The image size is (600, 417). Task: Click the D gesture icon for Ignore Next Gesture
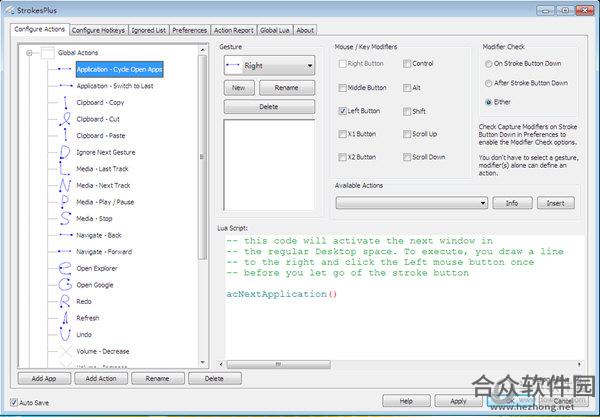pyautogui.click(x=65, y=152)
